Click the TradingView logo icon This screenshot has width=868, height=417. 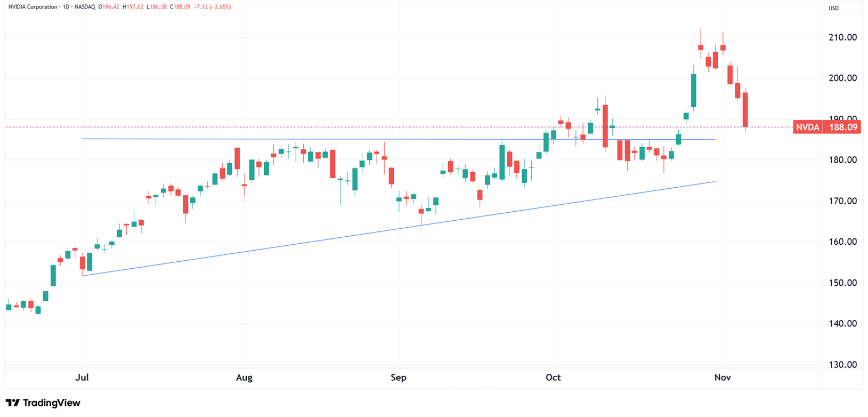point(13,403)
